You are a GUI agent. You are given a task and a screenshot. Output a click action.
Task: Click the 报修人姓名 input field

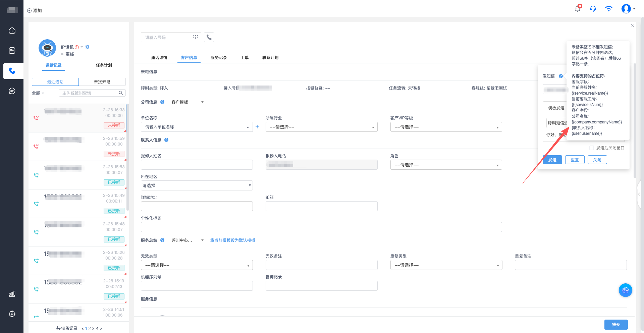pos(197,165)
